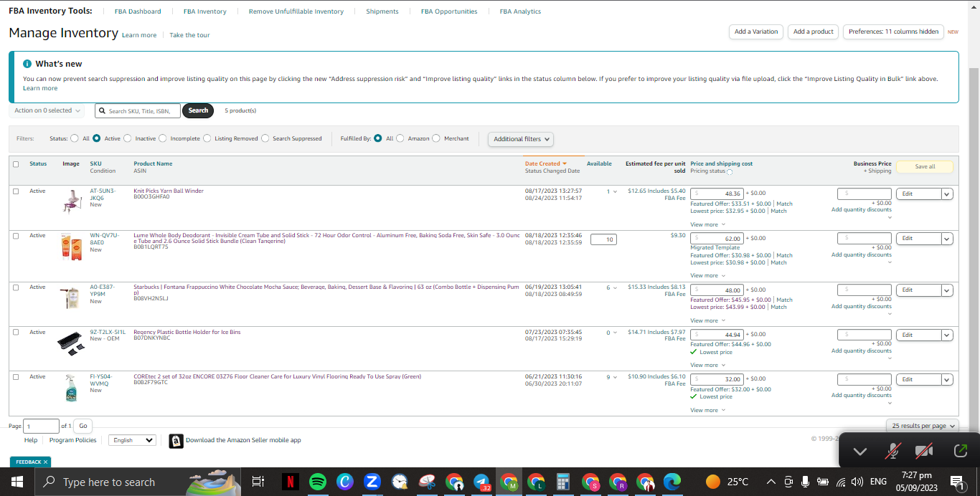Screen dimensions: 980x496
Task: Expand the Available chevron for the Starbucks row
Action: pyautogui.click(x=616, y=288)
